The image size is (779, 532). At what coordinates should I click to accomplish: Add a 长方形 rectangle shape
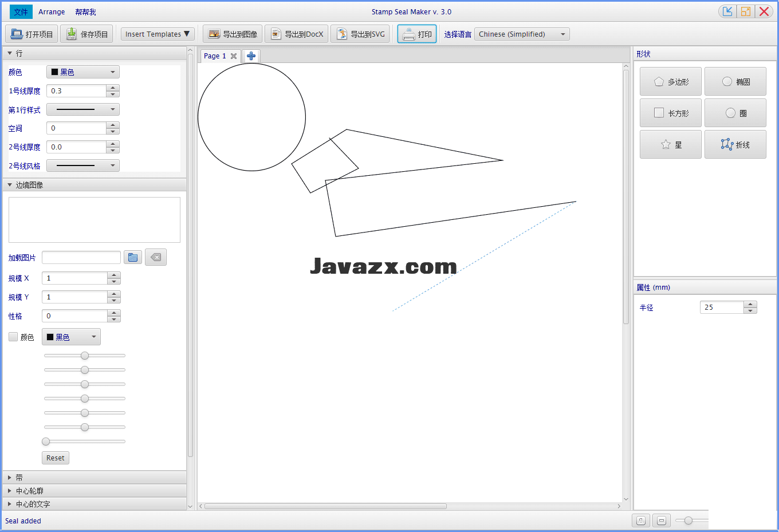(671, 113)
